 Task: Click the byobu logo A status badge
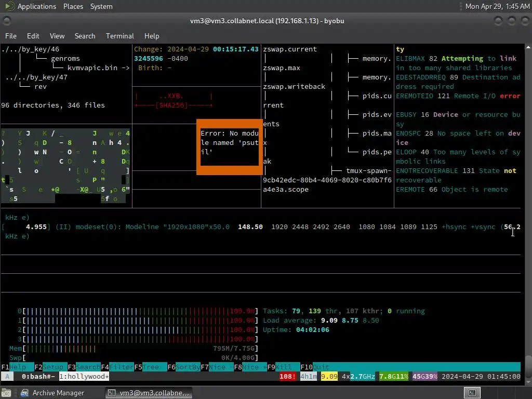(7, 376)
